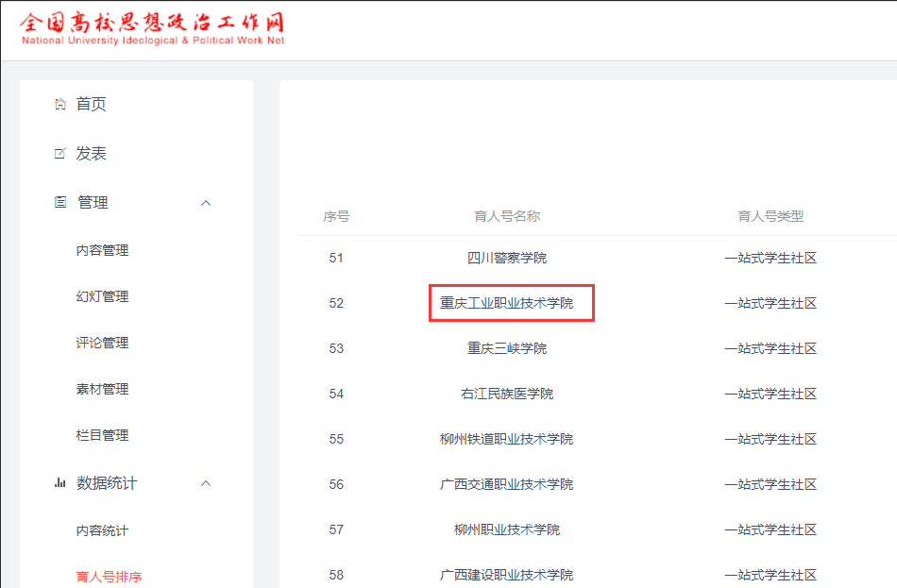The width and height of the screenshot is (897, 588).
Task: Open 素材管理 page
Action: pyautogui.click(x=102, y=389)
